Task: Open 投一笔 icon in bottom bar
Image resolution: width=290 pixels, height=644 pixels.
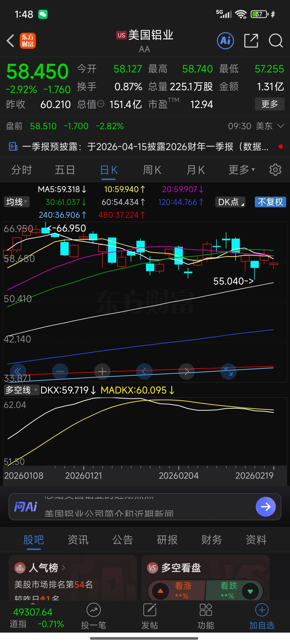Action: point(94,610)
